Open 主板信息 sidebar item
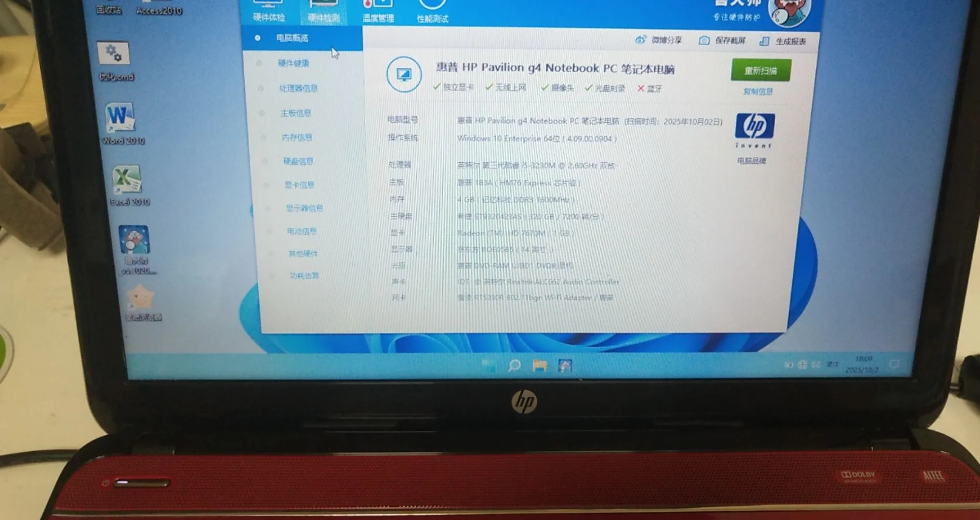Screen dimensions: 980x520 tap(296, 113)
